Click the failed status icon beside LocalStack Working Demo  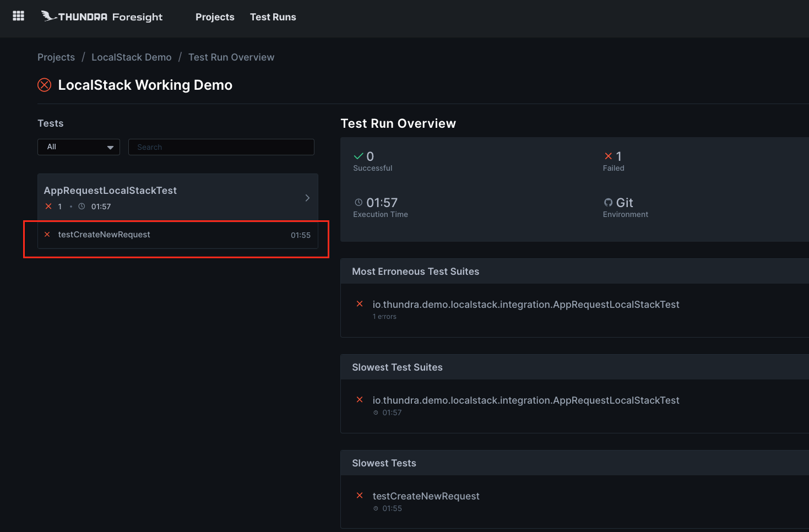tap(44, 85)
